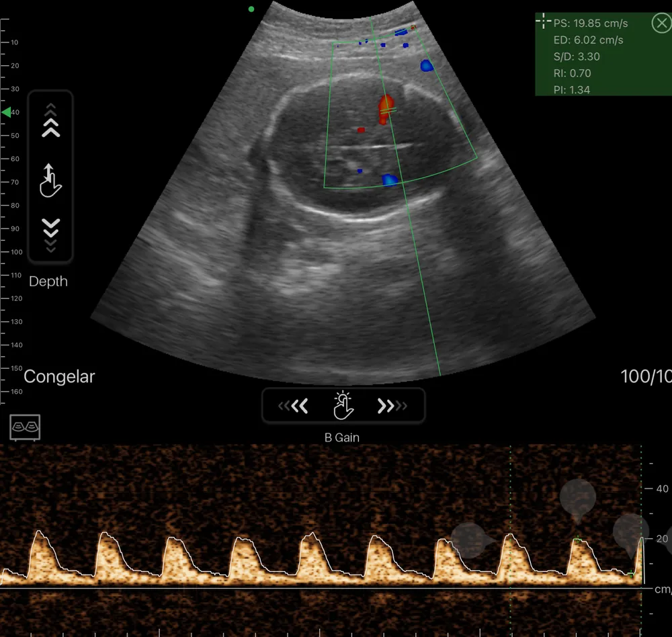Click the B Gain label
Screen dimensions: 672x637
pyautogui.click(x=342, y=437)
